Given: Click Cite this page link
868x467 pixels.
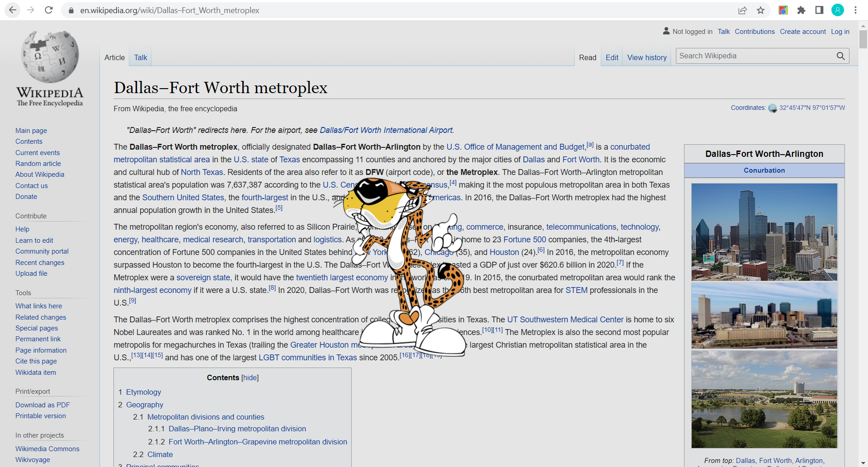Looking at the screenshot, I should pos(36,361).
